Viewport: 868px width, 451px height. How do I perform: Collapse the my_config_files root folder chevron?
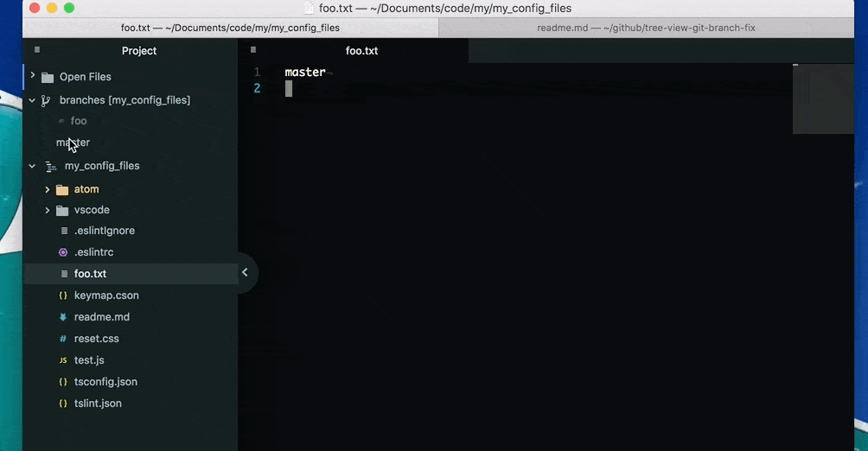[x=32, y=166]
